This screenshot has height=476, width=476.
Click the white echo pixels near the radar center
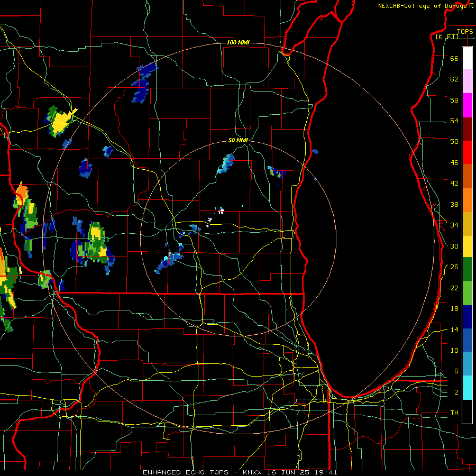click(x=221, y=210)
